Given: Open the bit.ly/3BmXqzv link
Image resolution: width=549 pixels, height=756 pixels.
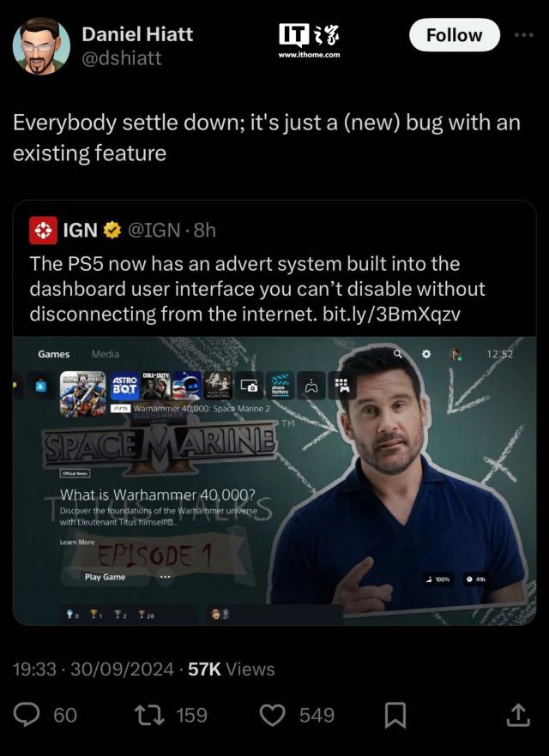Looking at the screenshot, I should tap(391, 314).
